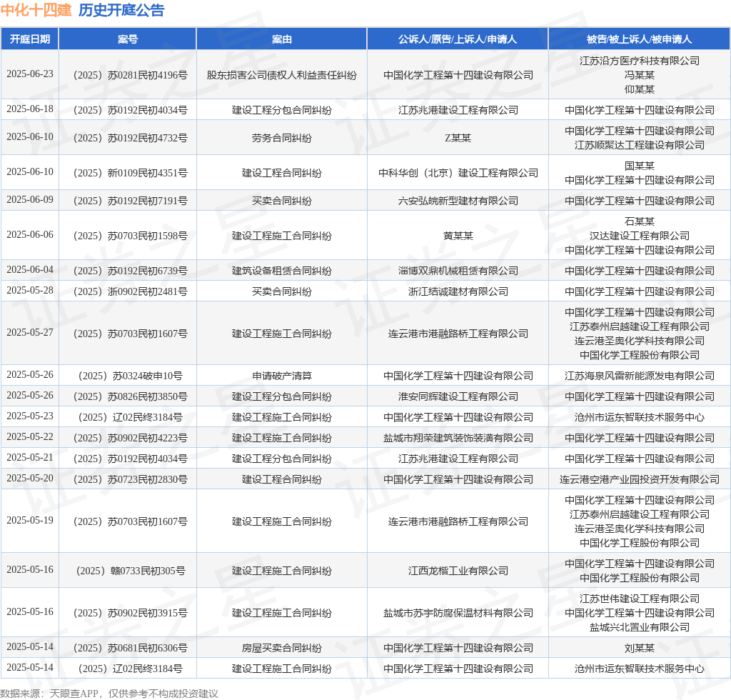Viewport: 731px width, 700px height.
Task: Click the 被告/被上诉人/被申请人 column header
Action: tap(639, 39)
